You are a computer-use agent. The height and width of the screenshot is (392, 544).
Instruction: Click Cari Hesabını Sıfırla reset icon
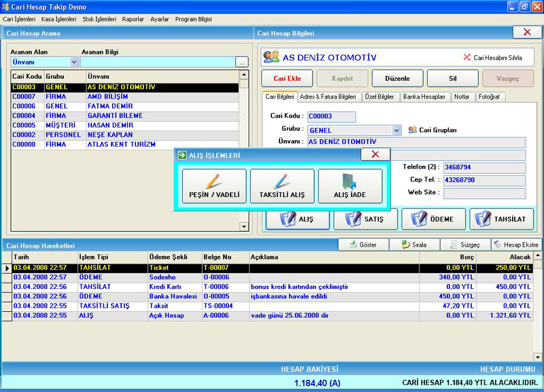pyautogui.click(x=467, y=58)
